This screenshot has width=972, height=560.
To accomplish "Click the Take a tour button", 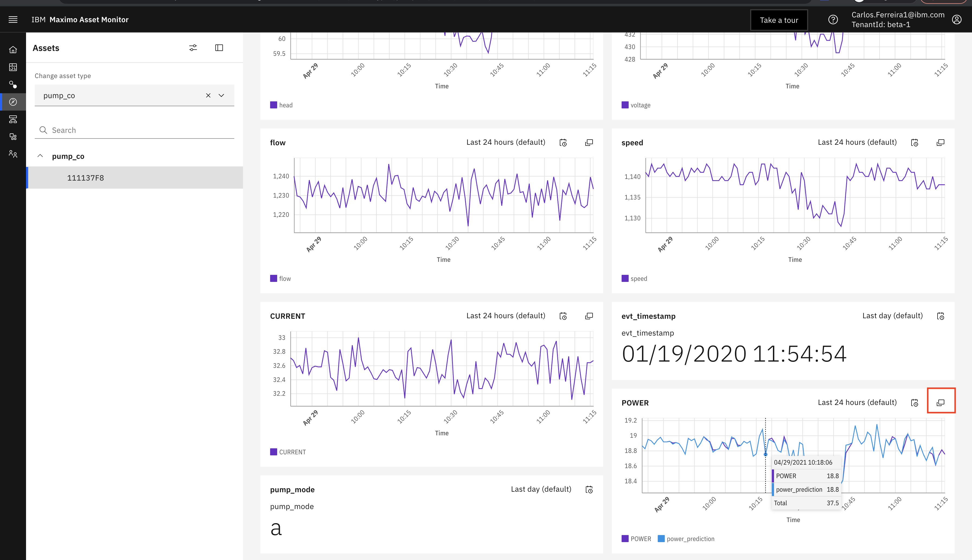I will [779, 20].
